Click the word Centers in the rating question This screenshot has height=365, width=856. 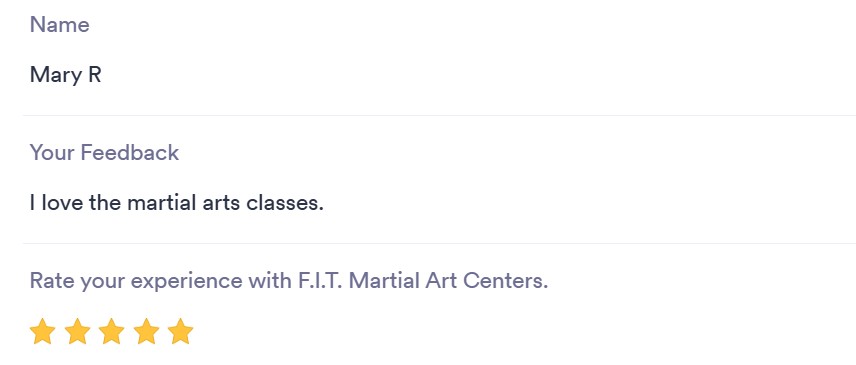click(505, 280)
